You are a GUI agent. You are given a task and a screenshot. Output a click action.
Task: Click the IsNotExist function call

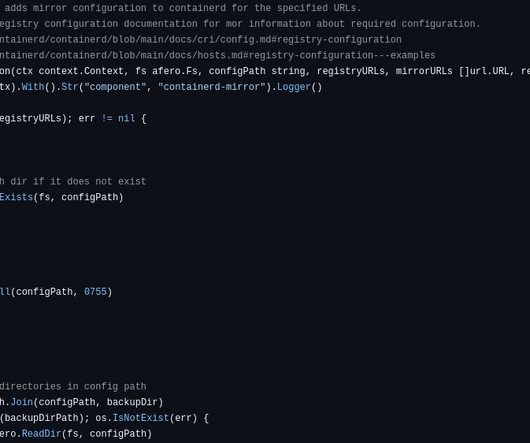[141, 418]
